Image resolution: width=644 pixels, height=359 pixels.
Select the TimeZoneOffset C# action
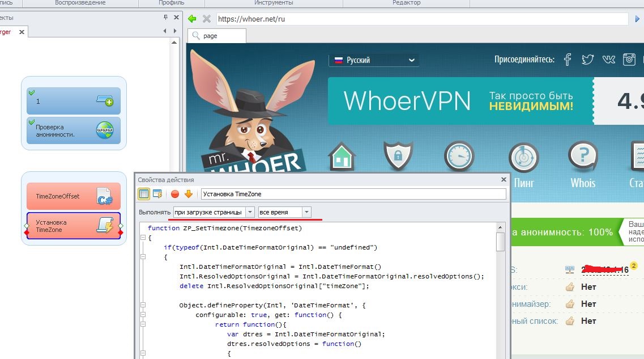tap(74, 196)
